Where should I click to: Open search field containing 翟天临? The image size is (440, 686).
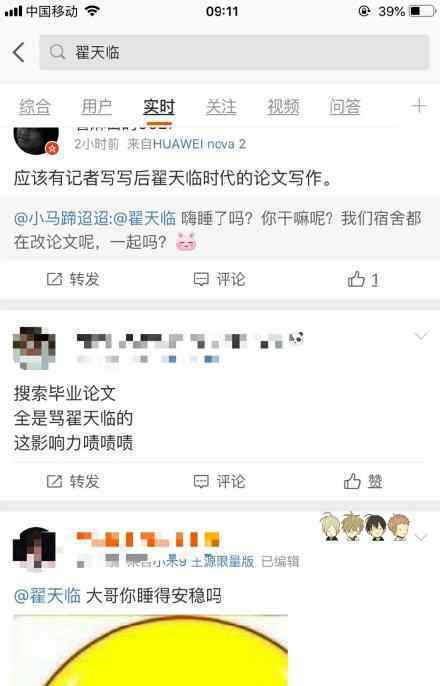click(234, 52)
